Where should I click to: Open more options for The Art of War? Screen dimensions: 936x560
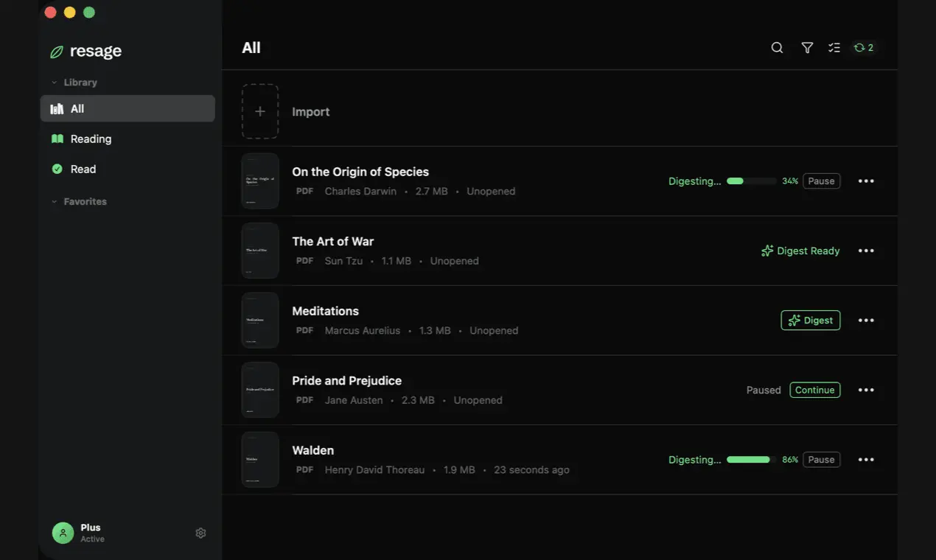pos(866,251)
